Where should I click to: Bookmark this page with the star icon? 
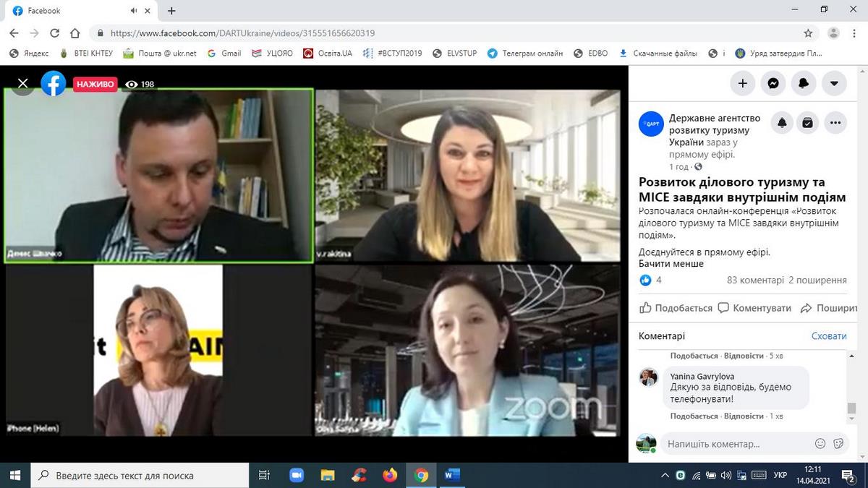click(808, 33)
